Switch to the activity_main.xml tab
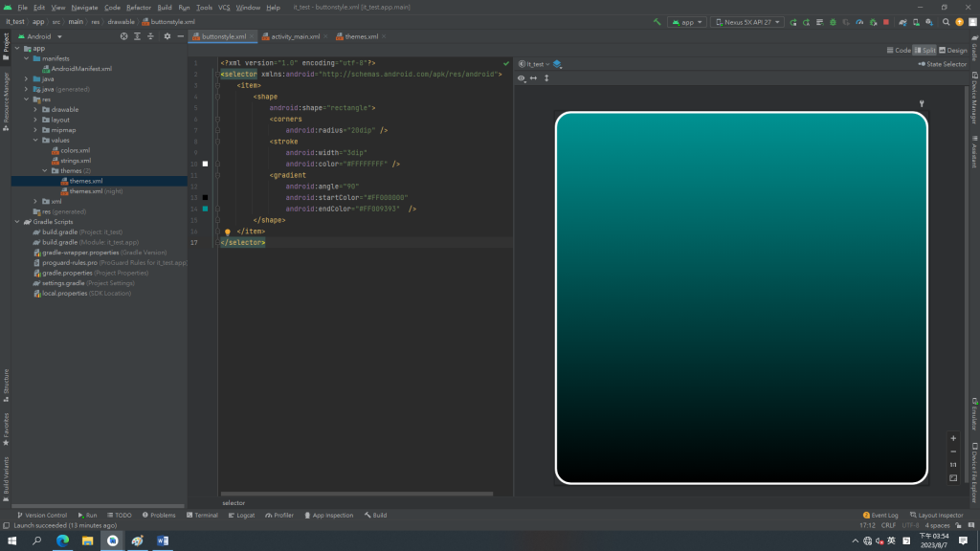Viewport: 980px width, 551px height. 295,36
